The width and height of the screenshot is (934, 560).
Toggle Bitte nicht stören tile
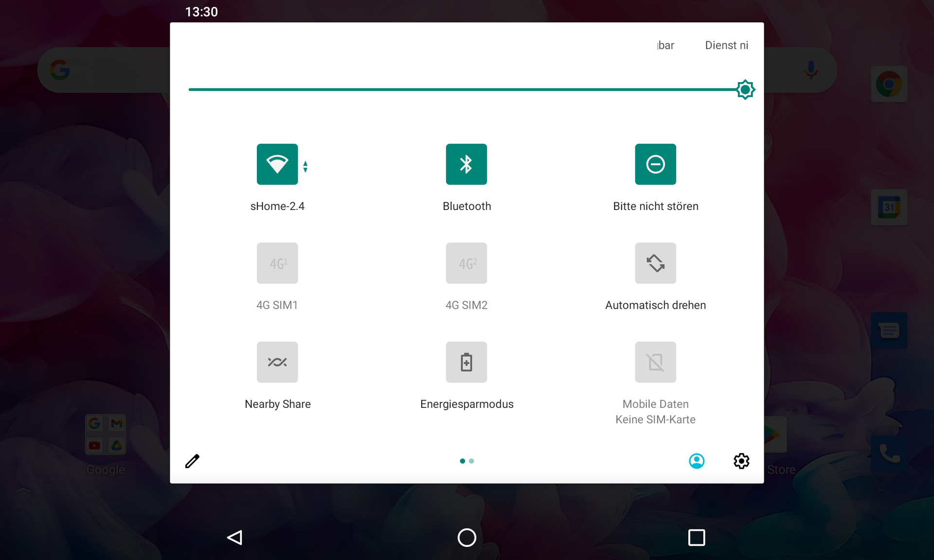[x=655, y=164]
